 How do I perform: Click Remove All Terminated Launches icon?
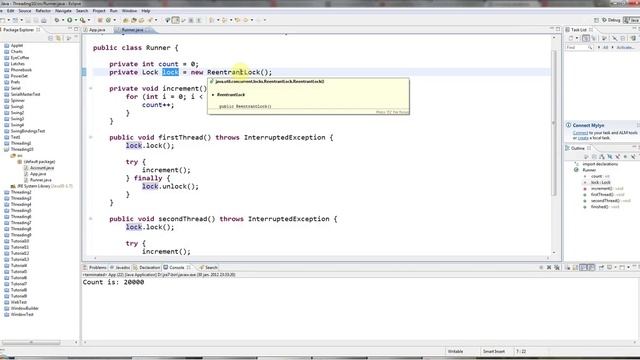click(557, 268)
